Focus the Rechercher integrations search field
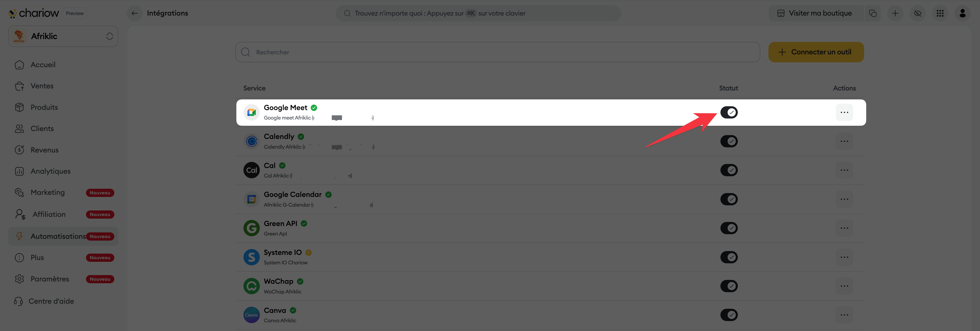The width and height of the screenshot is (980, 331). [x=498, y=52]
